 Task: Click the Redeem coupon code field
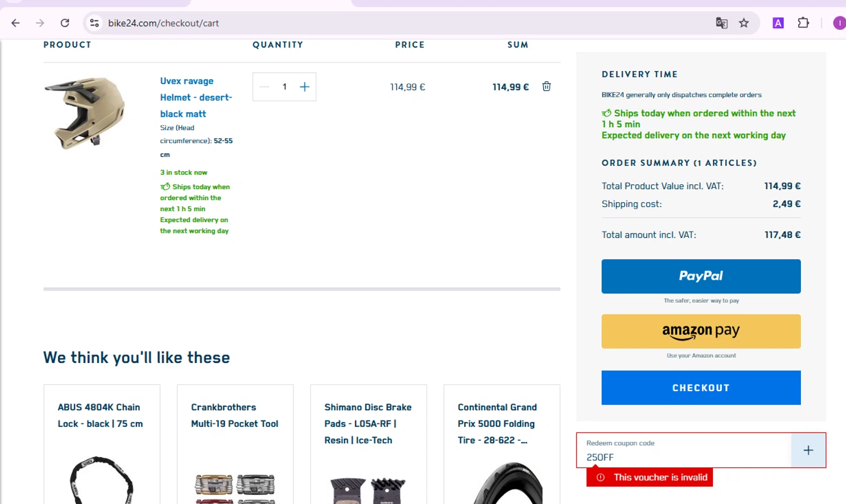click(684, 450)
